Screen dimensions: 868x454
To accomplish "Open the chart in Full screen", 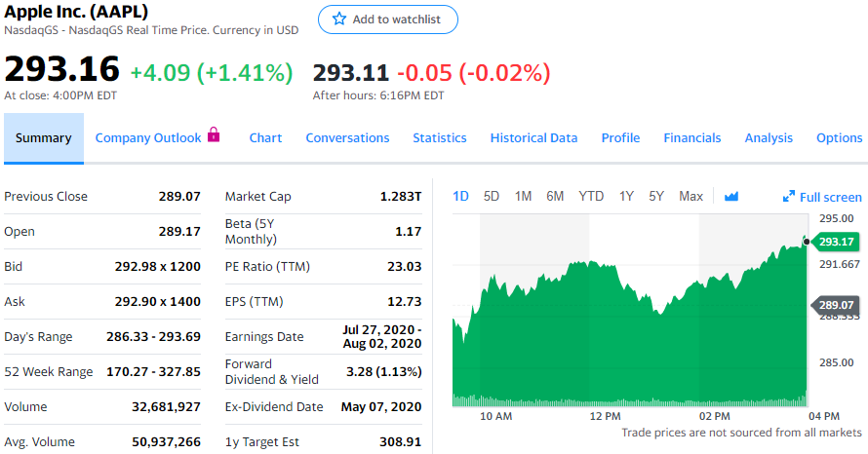I will [x=822, y=197].
